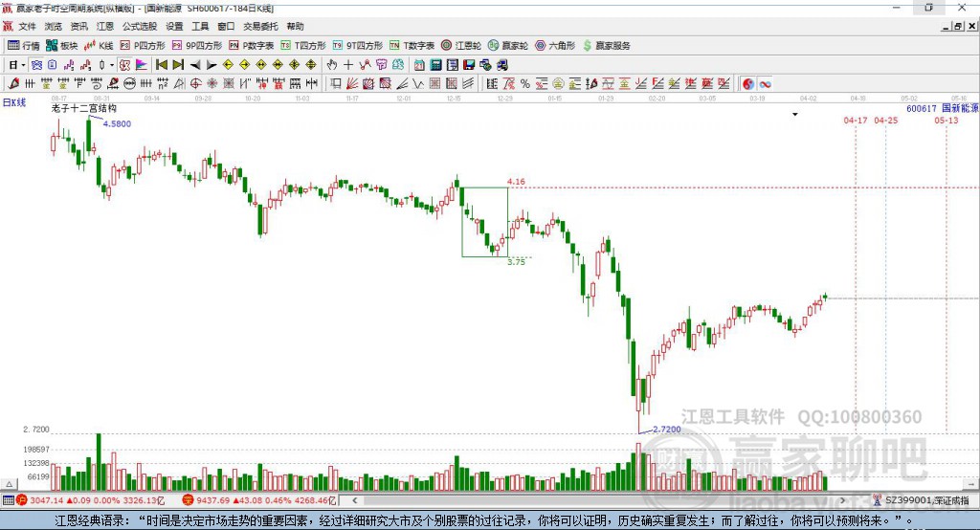Screen dimensions: 980x530
Task: Open the 江恩轮 Gann wheel
Action: [461, 46]
